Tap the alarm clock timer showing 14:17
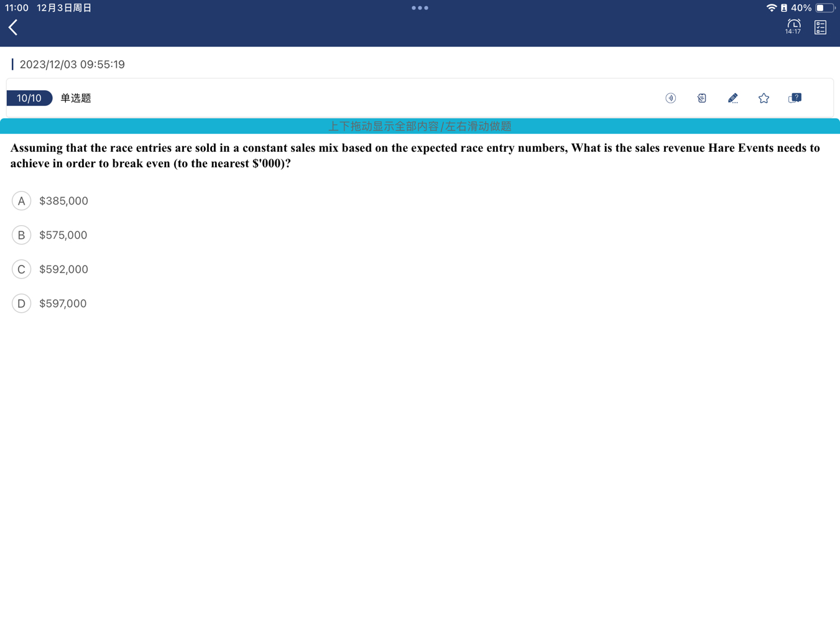The image size is (840, 630). 793,27
